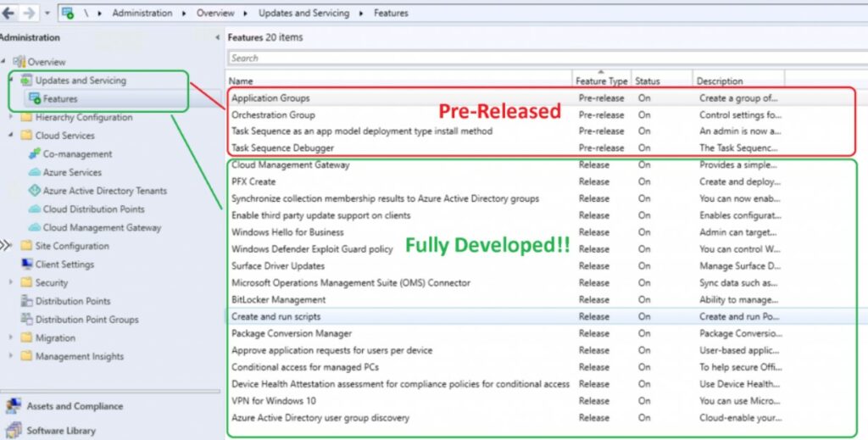Select the Updates and Servicing icon
Image resolution: width=868 pixels, height=440 pixels.
click(x=26, y=81)
